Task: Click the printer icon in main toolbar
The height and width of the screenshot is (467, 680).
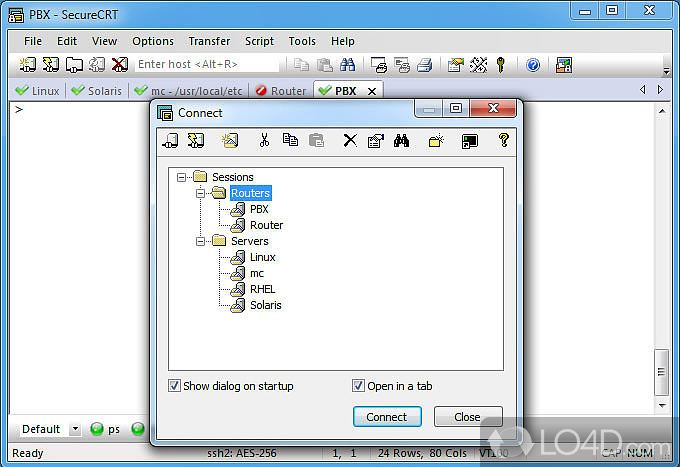Action: pyautogui.click(x=425, y=65)
